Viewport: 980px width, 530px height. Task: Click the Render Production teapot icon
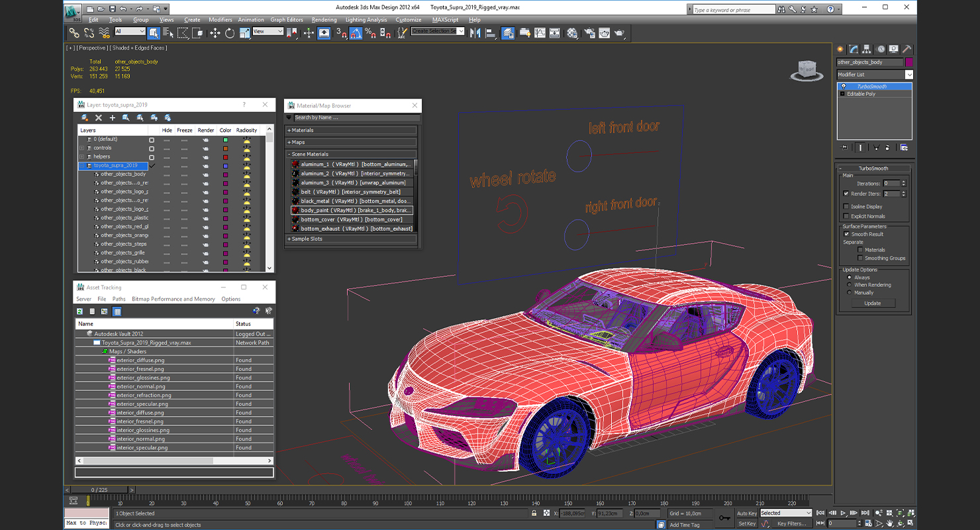[619, 32]
